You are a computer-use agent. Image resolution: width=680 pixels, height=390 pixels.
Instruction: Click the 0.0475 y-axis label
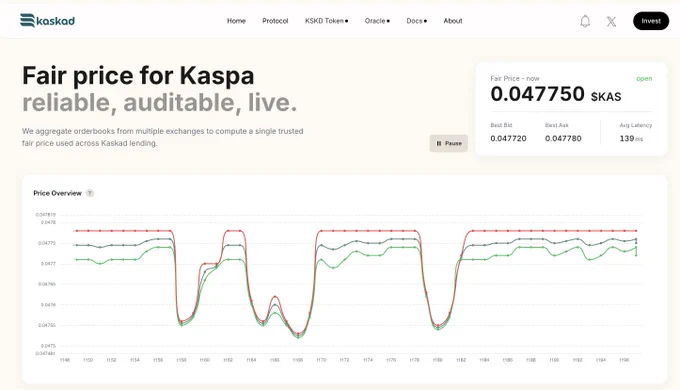click(x=48, y=346)
